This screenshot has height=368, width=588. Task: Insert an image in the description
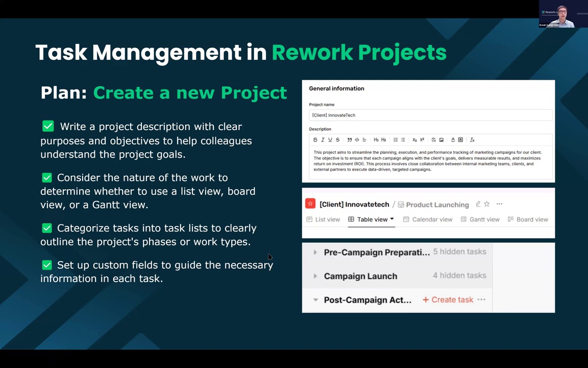pos(442,140)
